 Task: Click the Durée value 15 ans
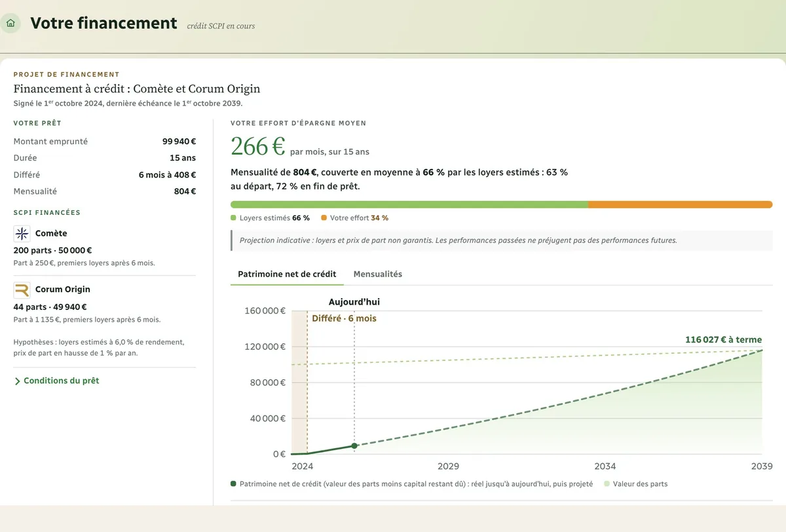pyautogui.click(x=183, y=158)
